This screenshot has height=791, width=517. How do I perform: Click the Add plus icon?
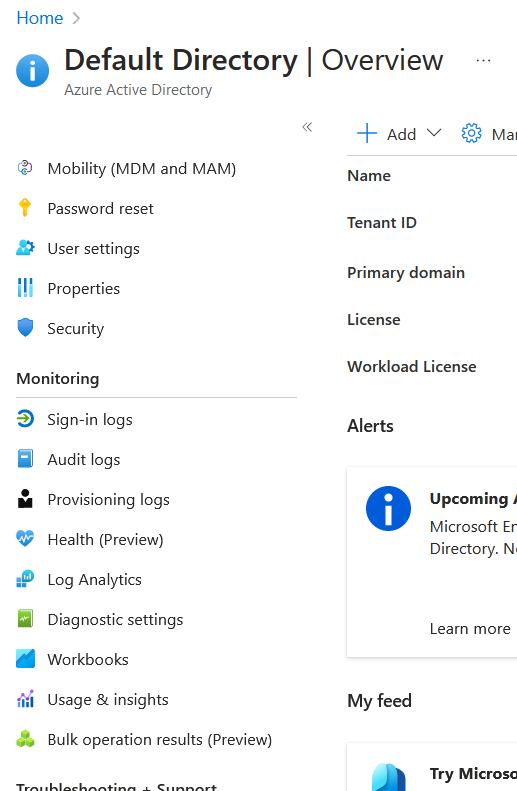pos(367,134)
